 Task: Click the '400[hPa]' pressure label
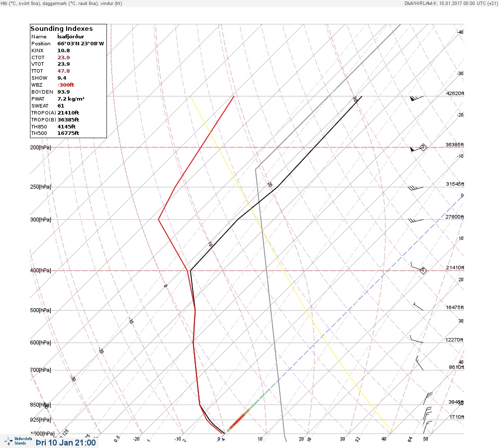pos(40,270)
